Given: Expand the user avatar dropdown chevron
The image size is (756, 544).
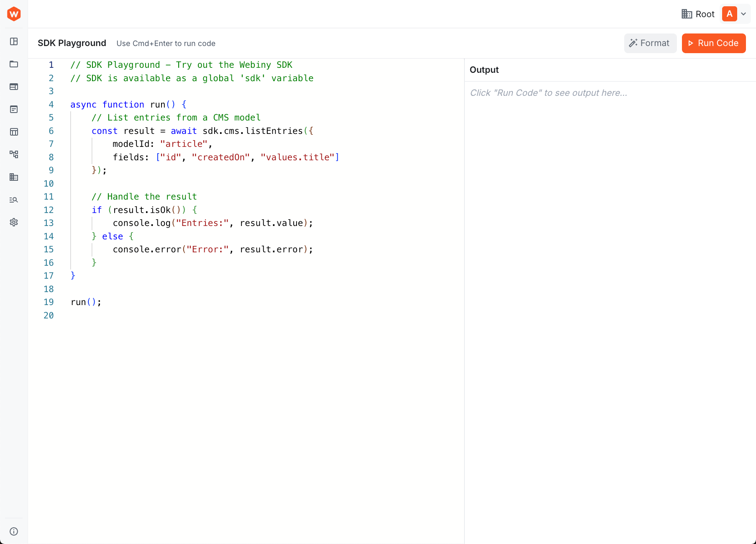Looking at the screenshot, I should click(x=743, y=14).
